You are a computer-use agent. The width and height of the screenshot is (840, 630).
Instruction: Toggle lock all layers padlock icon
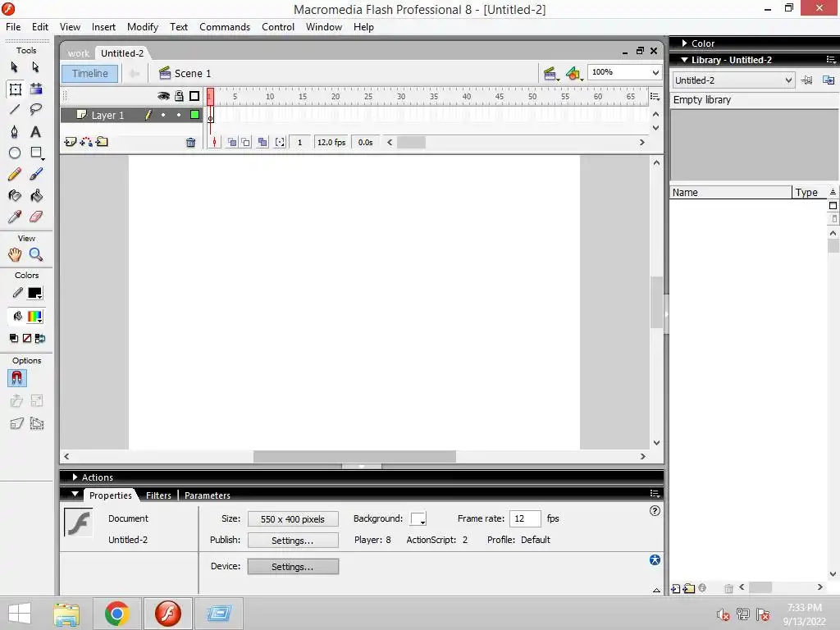pyautogui.click(x=179, y=96)
